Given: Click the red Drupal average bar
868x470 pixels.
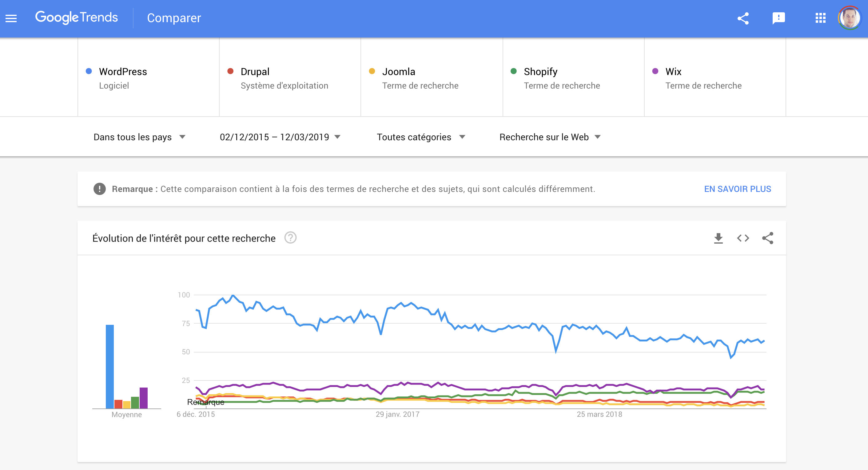Looking at the screenshot, I should tap(118, 404).
